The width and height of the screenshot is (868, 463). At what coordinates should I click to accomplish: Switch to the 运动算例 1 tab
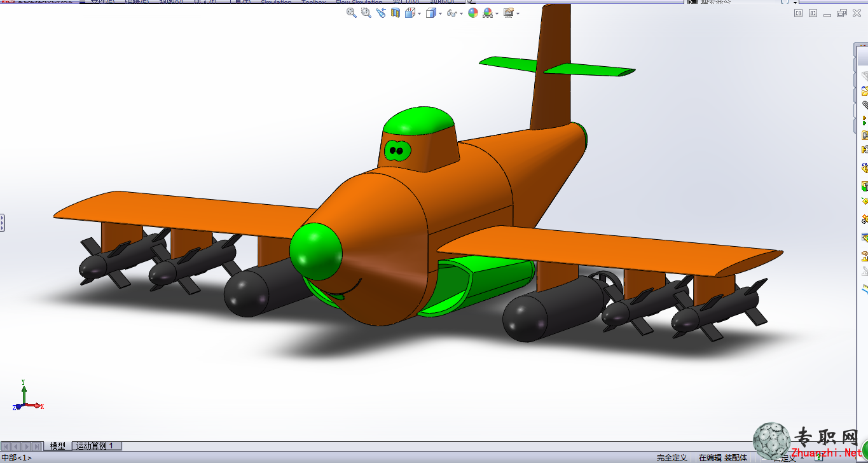tap(96, 446)
